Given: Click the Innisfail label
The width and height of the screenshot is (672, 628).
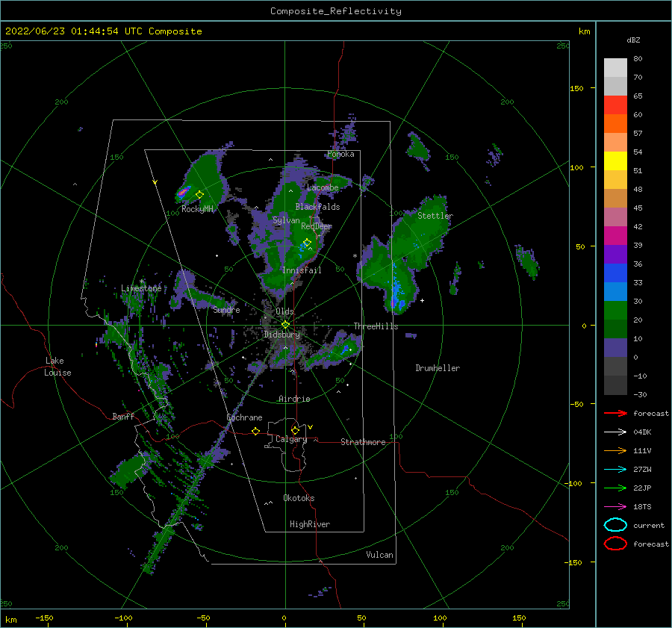Looking at the screenshot, I should click(x=302, y=270).
